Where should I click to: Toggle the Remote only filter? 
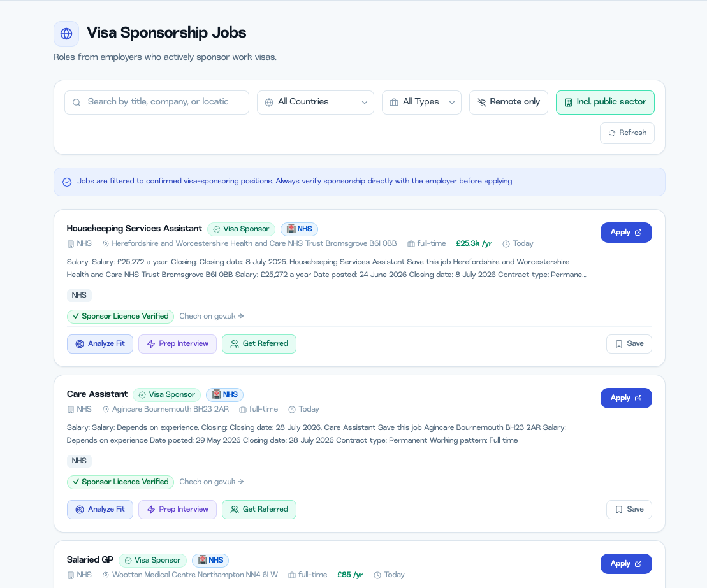tap(509, 103)
